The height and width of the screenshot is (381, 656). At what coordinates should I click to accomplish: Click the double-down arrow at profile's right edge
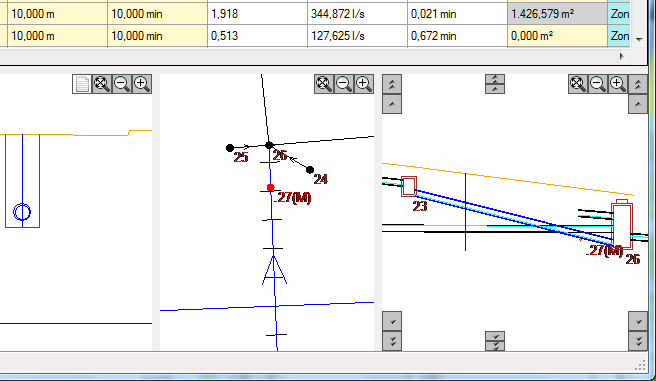638,341
